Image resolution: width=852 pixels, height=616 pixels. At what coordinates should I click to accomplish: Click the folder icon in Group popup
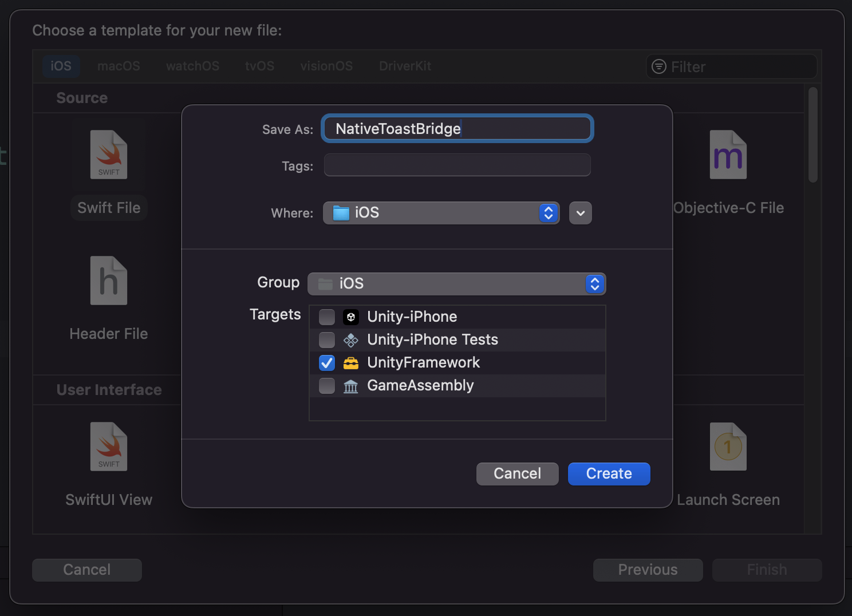click(x=326, y=284)
